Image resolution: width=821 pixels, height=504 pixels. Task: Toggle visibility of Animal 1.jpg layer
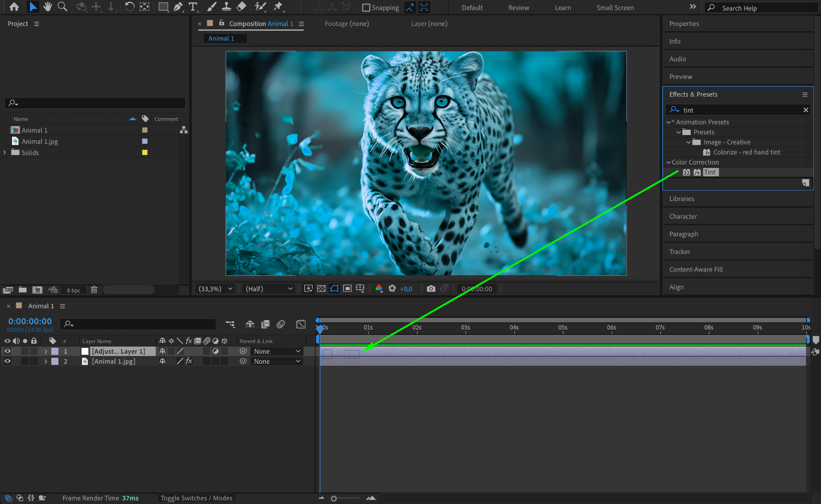coord(7,361)
